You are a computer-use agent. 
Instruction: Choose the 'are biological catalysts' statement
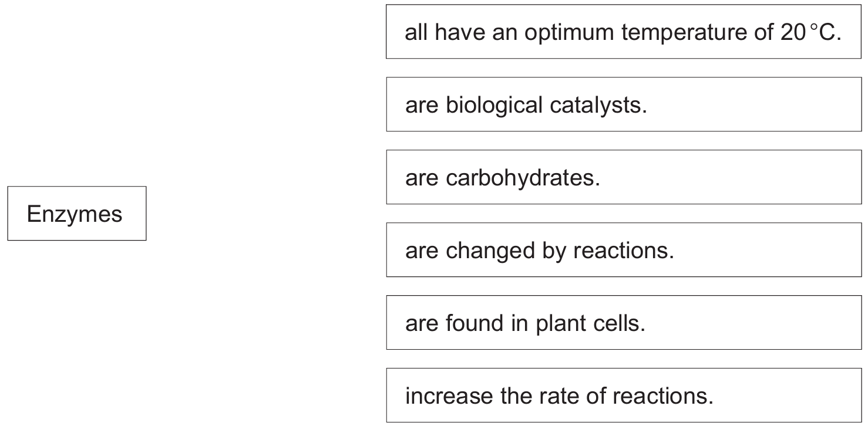click(x=623, y=104)
